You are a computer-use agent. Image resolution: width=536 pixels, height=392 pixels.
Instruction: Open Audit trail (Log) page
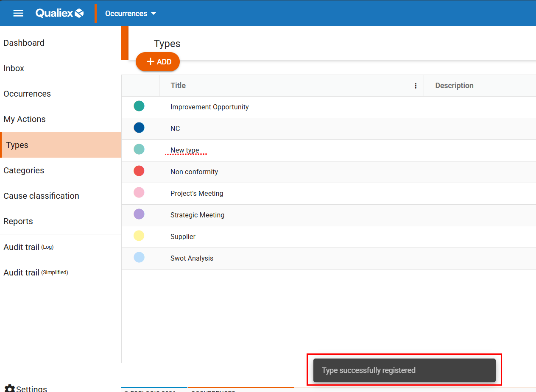(28, 247)
